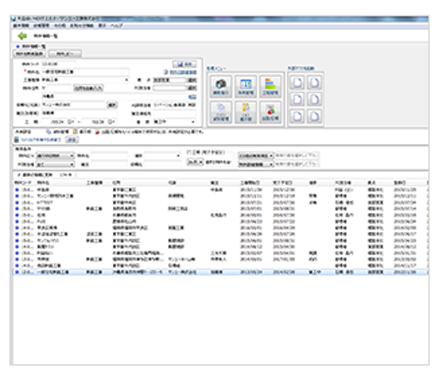Switch to the first tab above the form
This screenshot has height=375, width=442.
(x=30, y=53)
